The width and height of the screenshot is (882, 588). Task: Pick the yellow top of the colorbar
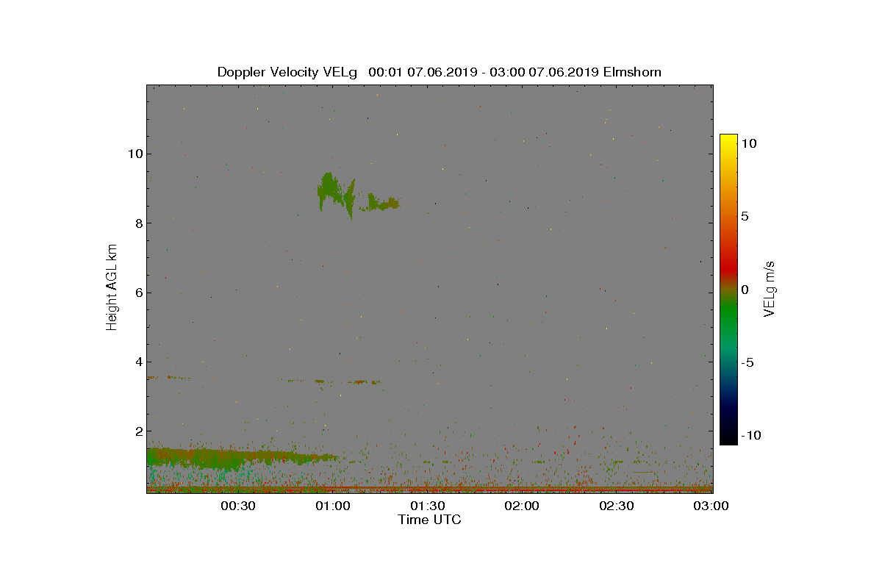(728, 140)
